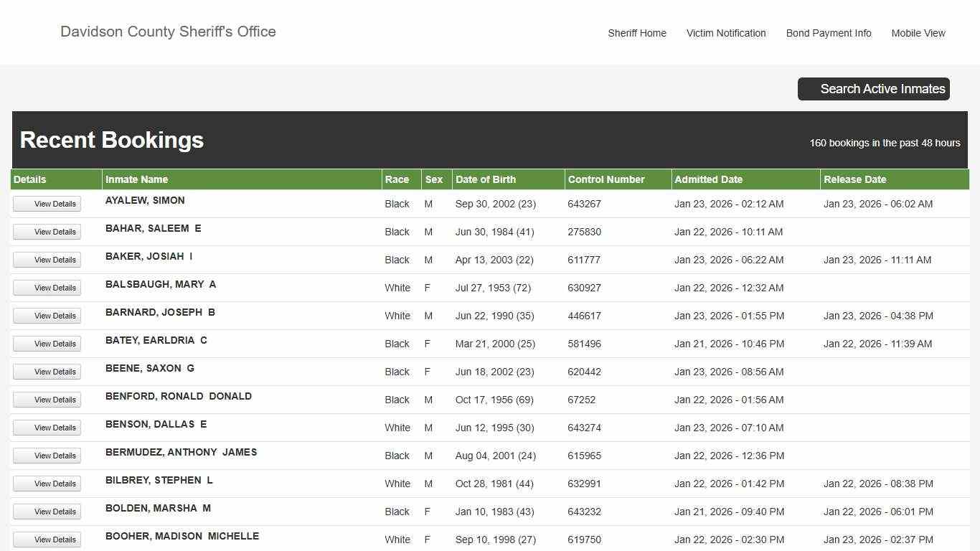Switch to Mobile View
Image resolution: width=980 pixels, height=551 pixels.
point(918,33)
